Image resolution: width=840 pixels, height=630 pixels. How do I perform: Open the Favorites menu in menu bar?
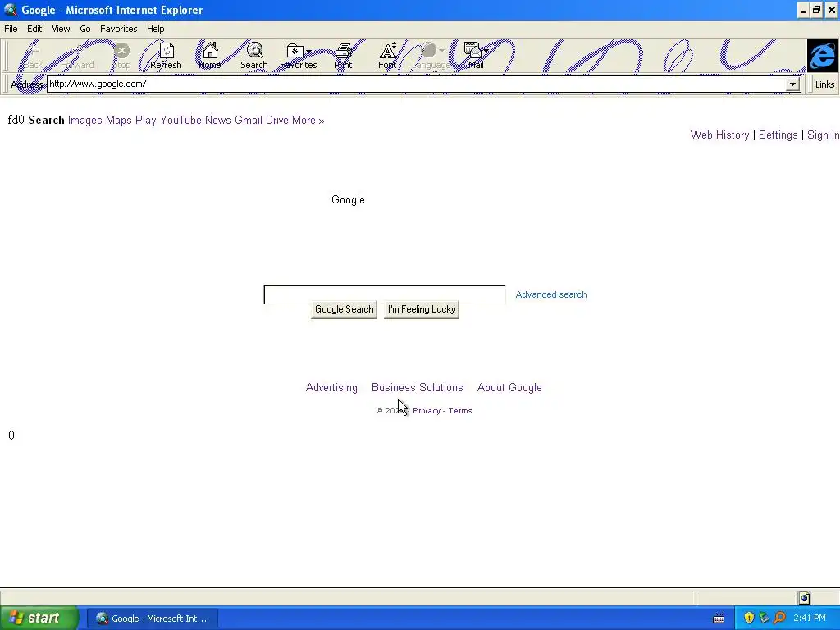pyautogui.click(x=118, y=29)
